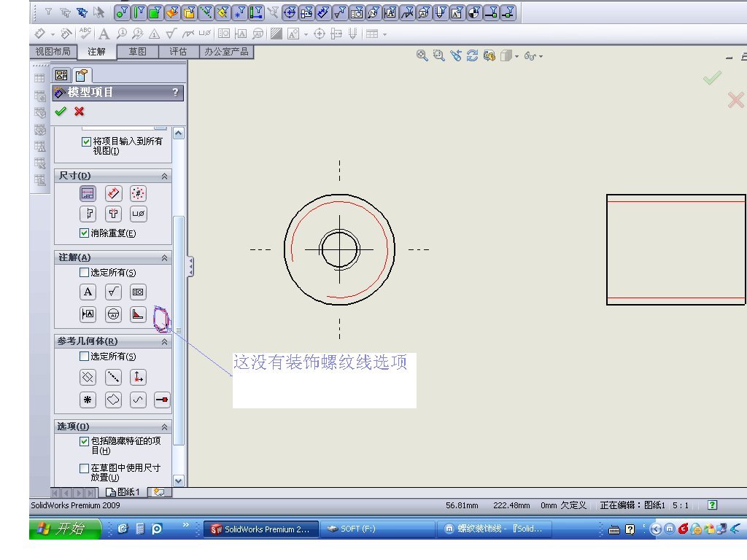Screen dimensions: 747x560
Task: Open the hide/show items glasses dropdown
Action: pos(541,56)
